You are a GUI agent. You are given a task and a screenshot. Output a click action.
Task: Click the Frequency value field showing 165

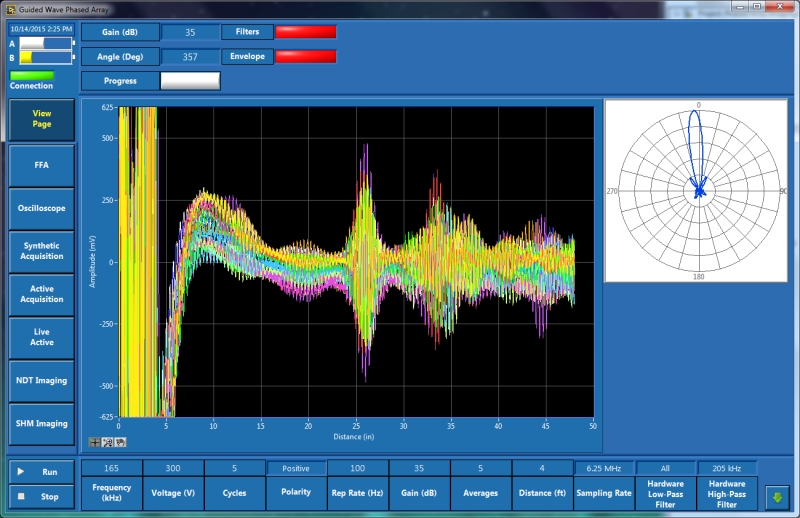pyautogui.click(x=111, y=468)
